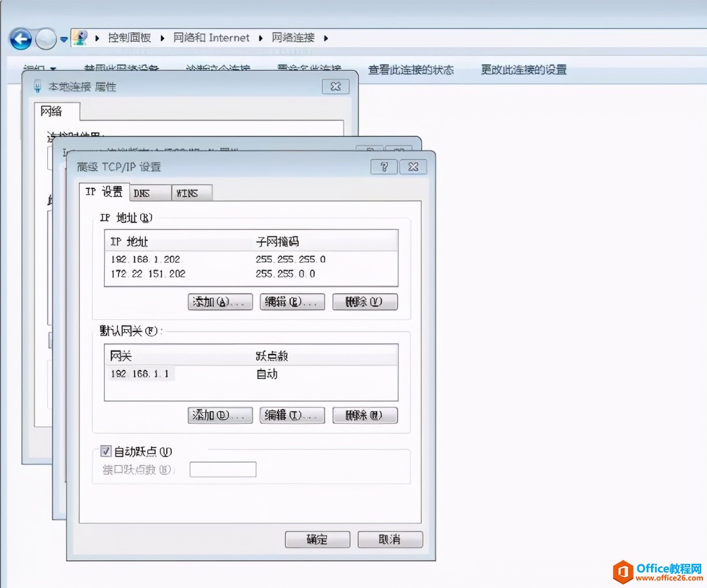Select IP address 172.22.151.202 row
Viewport: 707px width, 588px height.
[251, 274]
